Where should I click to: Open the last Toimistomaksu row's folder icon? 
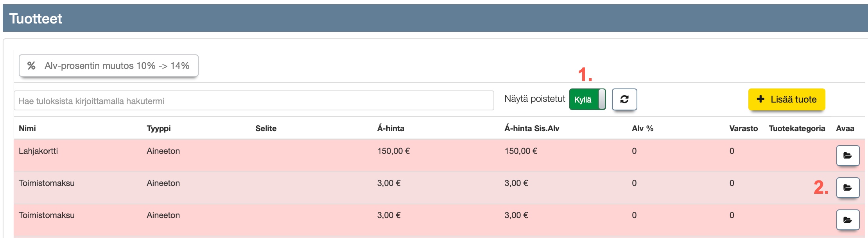tap(848, 220)
